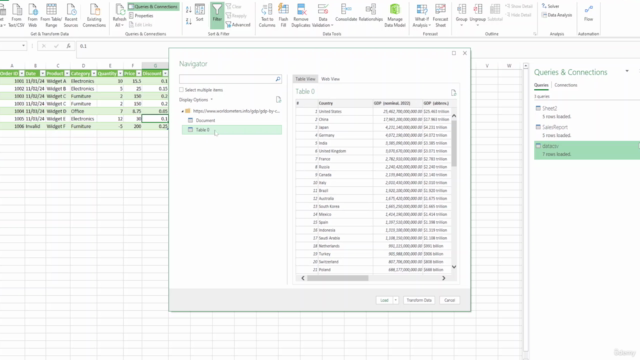Select the SalesReport query

point(587,131)
